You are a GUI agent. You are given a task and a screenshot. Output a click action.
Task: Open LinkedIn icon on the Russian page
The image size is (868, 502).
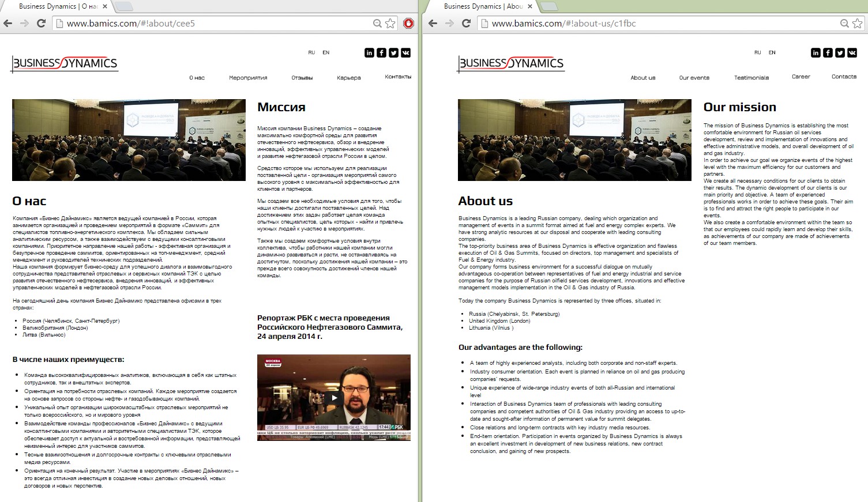369,52
